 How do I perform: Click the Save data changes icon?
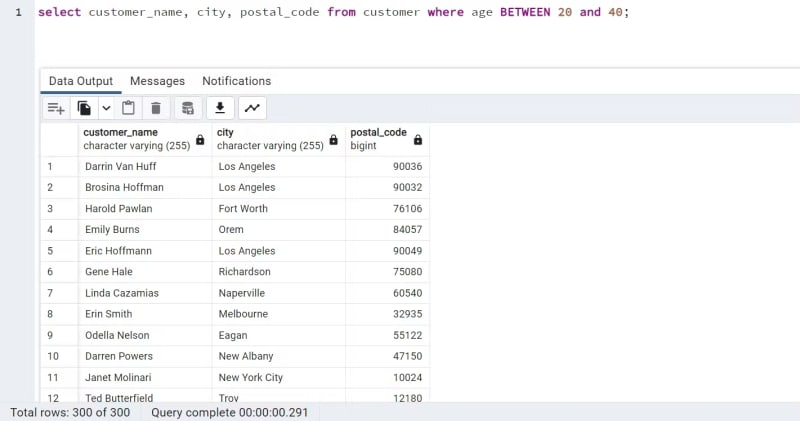[188, 108]
